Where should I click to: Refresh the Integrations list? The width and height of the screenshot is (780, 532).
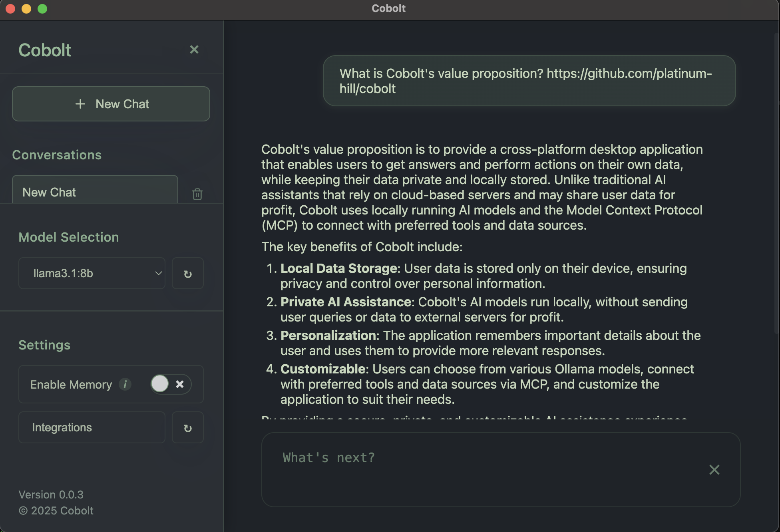tap(187, 428)
